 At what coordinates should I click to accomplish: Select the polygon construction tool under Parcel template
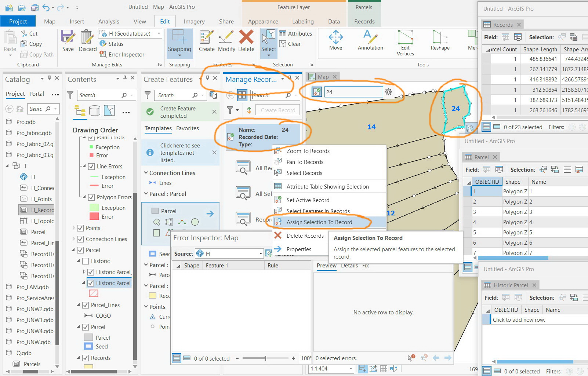tap(156, 222)
